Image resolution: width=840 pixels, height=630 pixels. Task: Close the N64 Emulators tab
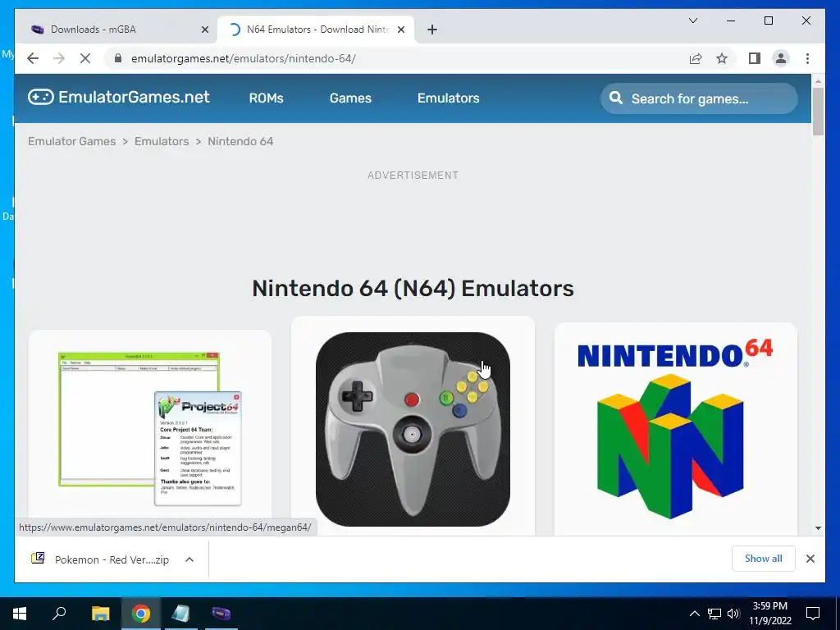pyautogui.click(x=400, y=30)
